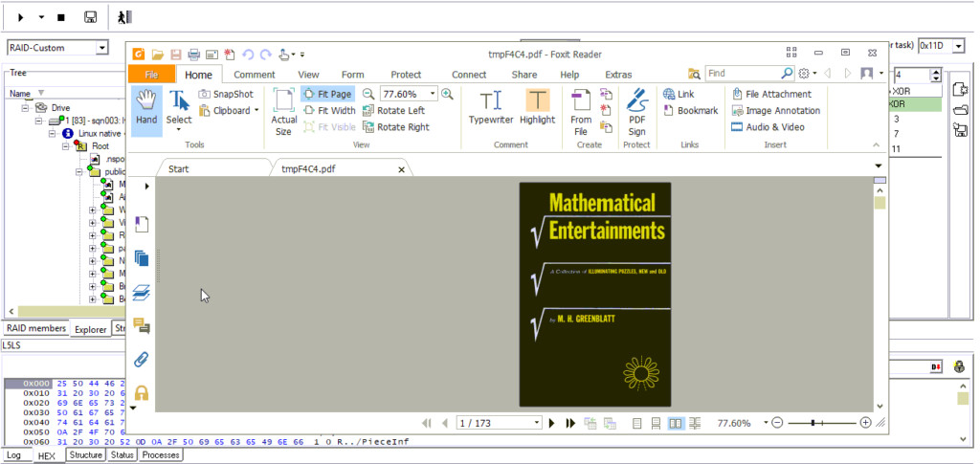Open the page number dropdown 1 / 173
Viewport: 980px width, 464px height.
[536, 424]
